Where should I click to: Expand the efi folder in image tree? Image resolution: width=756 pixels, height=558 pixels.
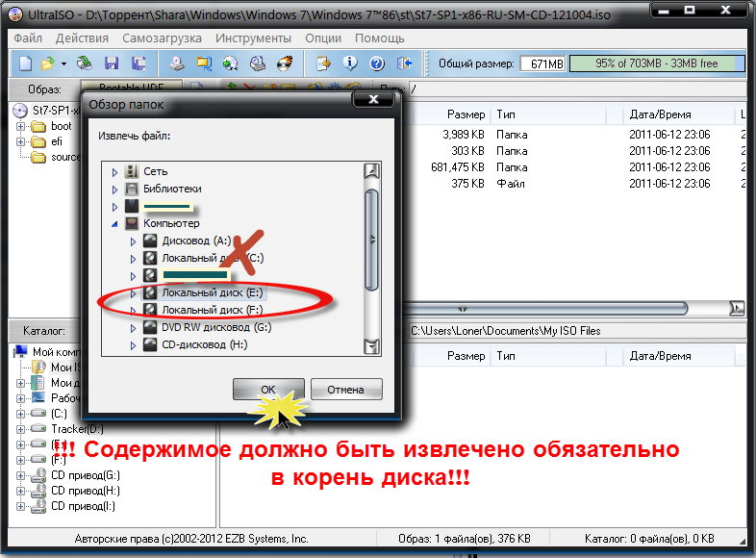[x=20, y=141]
